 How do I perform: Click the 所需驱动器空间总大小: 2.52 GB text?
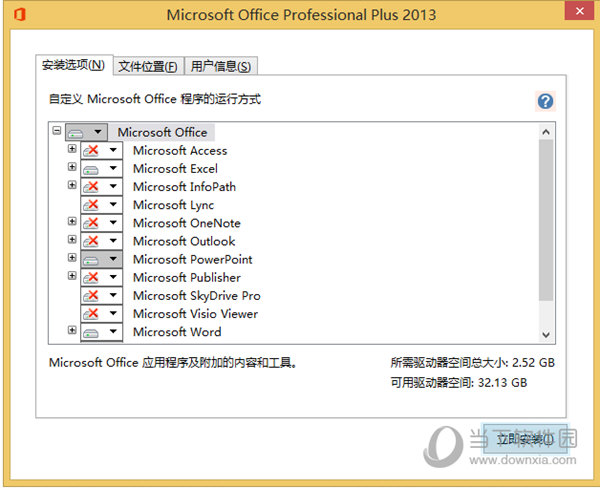[x=473, y=362]
